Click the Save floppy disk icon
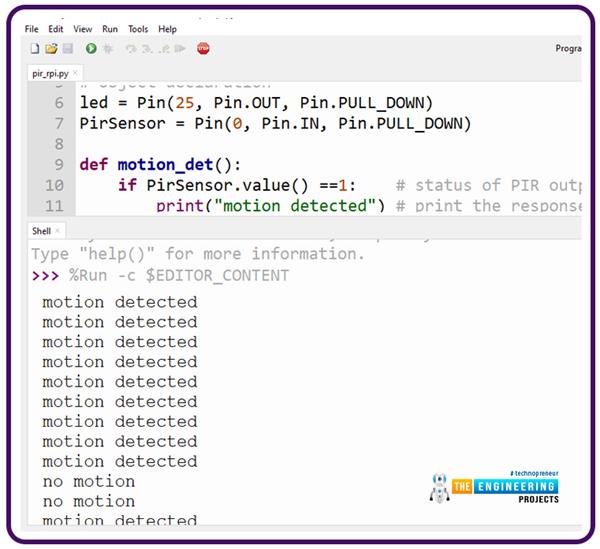 (67, 49)
